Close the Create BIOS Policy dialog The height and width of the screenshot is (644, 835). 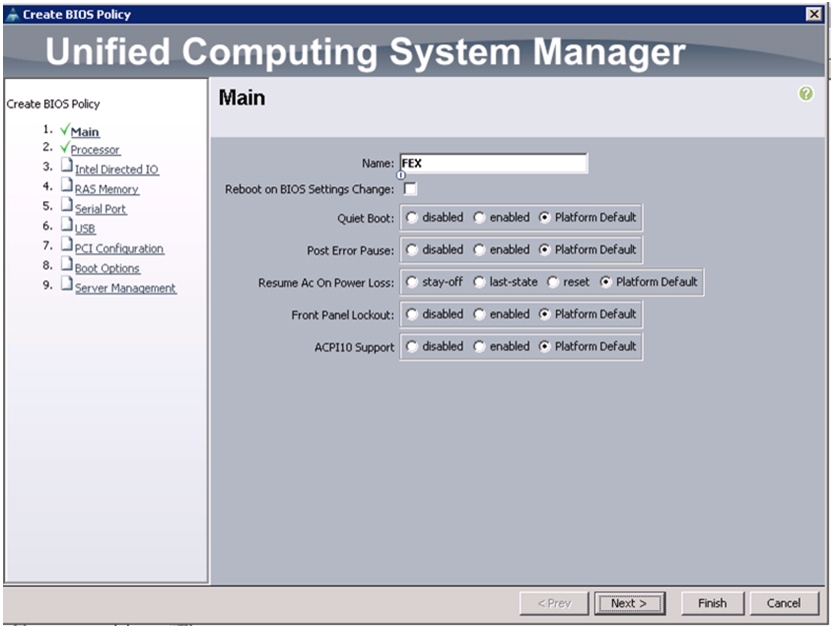814,14
